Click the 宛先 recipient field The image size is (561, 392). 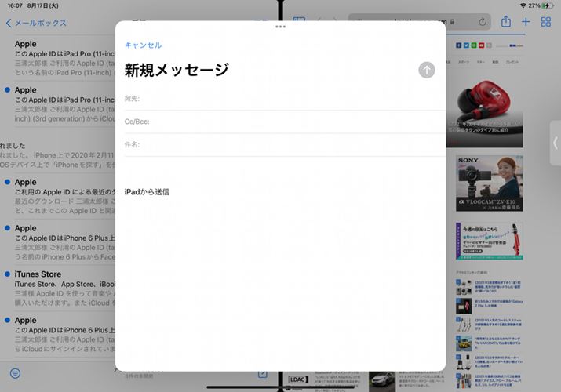(282, 99)
